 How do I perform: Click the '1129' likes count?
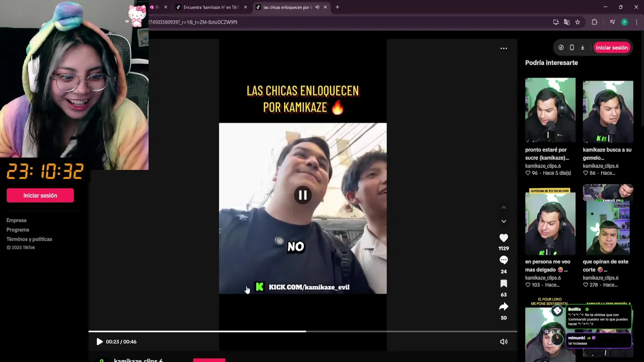pyautogui.click(x=504, y=248)
